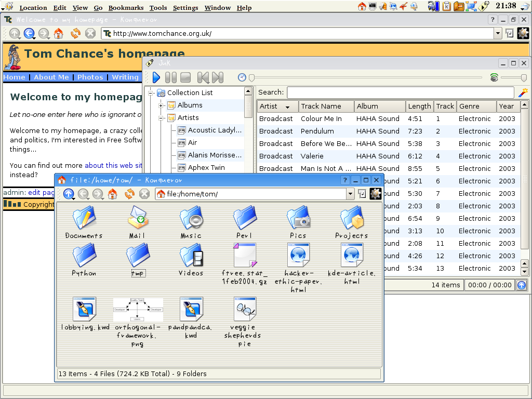Click the admin 'edit page' link
The image size is (532, 399).
click(x=41, y=192)
